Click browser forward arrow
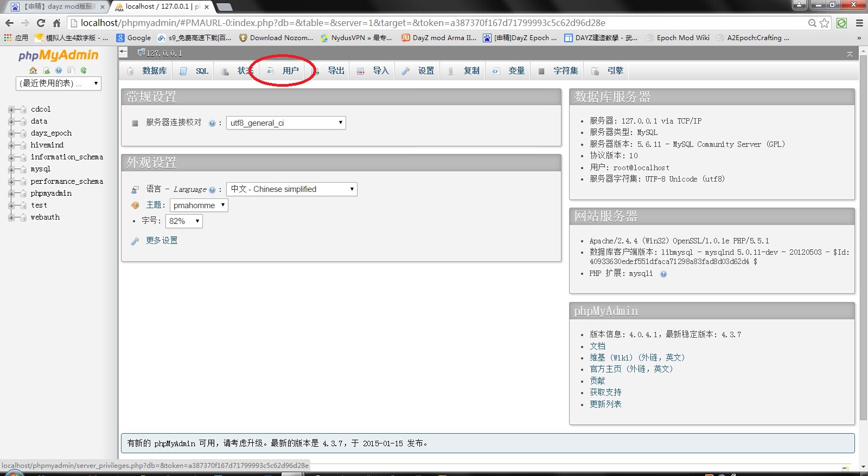Viewport: 868px width, 476px height. click(x=25, y=23)
